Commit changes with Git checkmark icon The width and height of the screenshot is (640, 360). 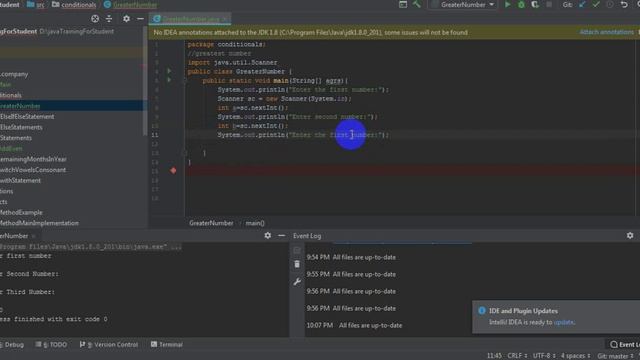[596, 4]
